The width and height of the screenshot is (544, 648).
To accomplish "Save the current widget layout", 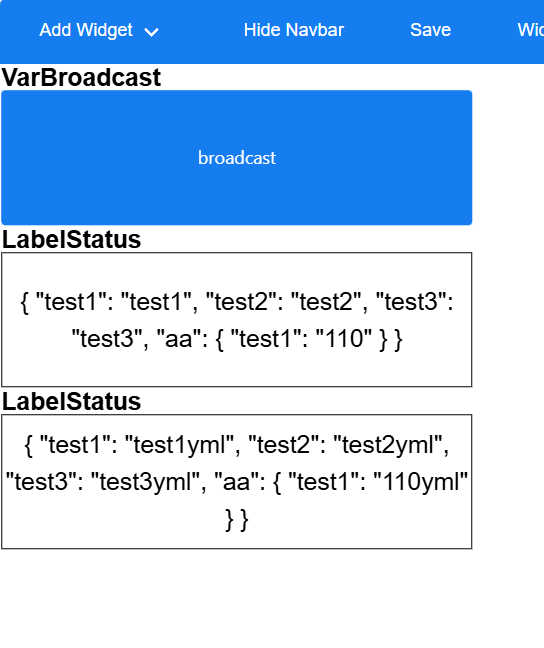I will (x=430, y=30).
